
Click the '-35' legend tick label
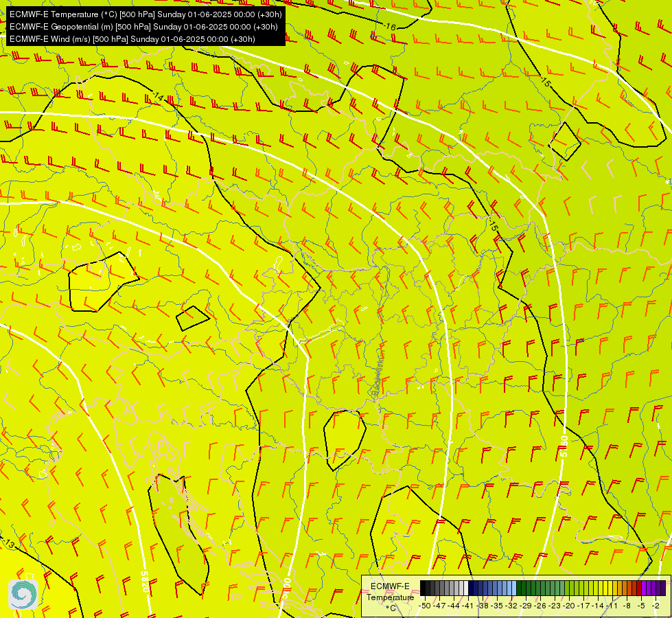click(x=497, y=606)
